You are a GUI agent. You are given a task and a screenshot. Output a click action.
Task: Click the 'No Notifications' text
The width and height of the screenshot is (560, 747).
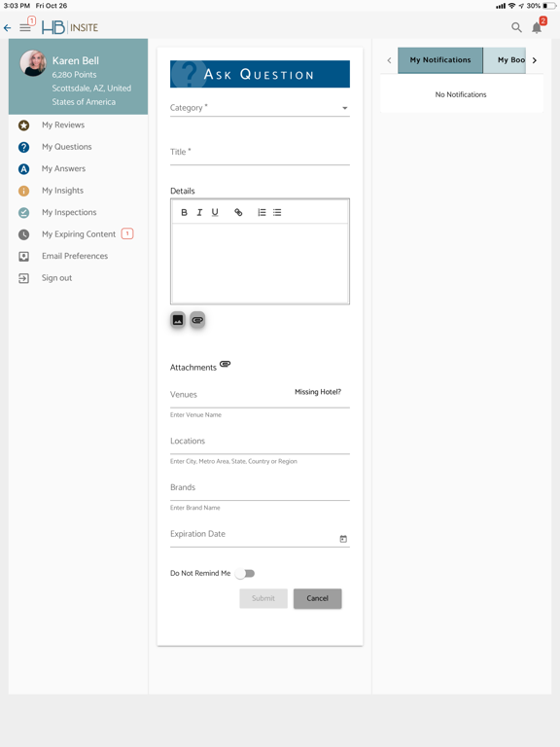(461, 94)
